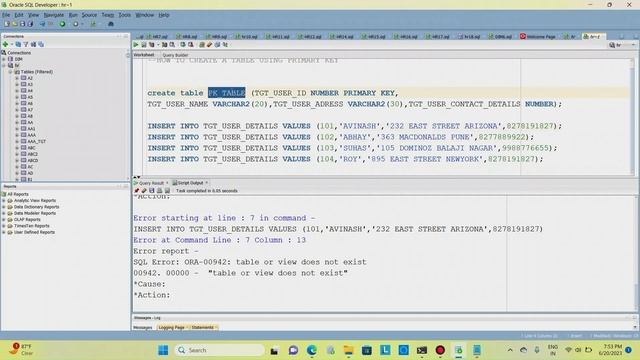Image resolution: width=640 pixels, height=360 pixels.
Task: Click the Refresh icon in Connections panel
Action: [18, 44]
